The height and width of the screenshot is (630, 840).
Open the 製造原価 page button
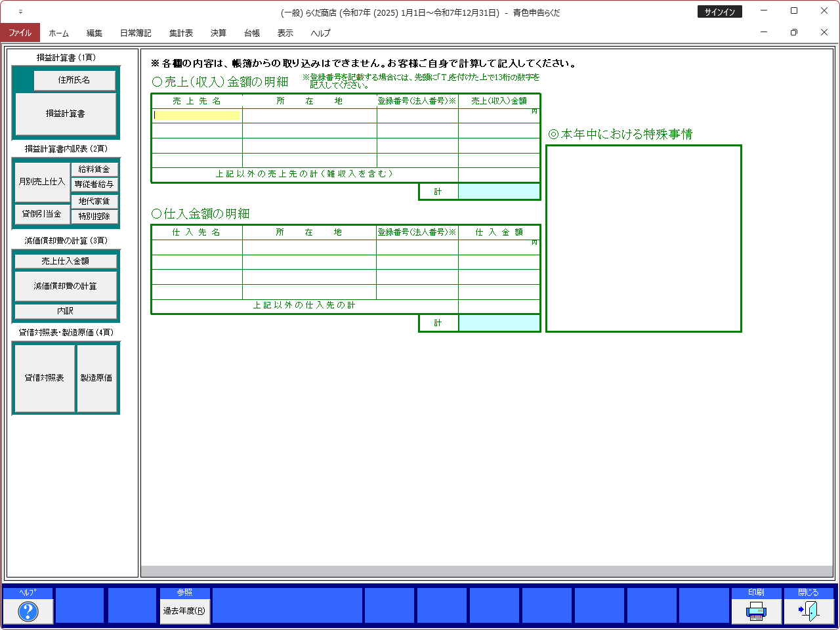point(96,378)
